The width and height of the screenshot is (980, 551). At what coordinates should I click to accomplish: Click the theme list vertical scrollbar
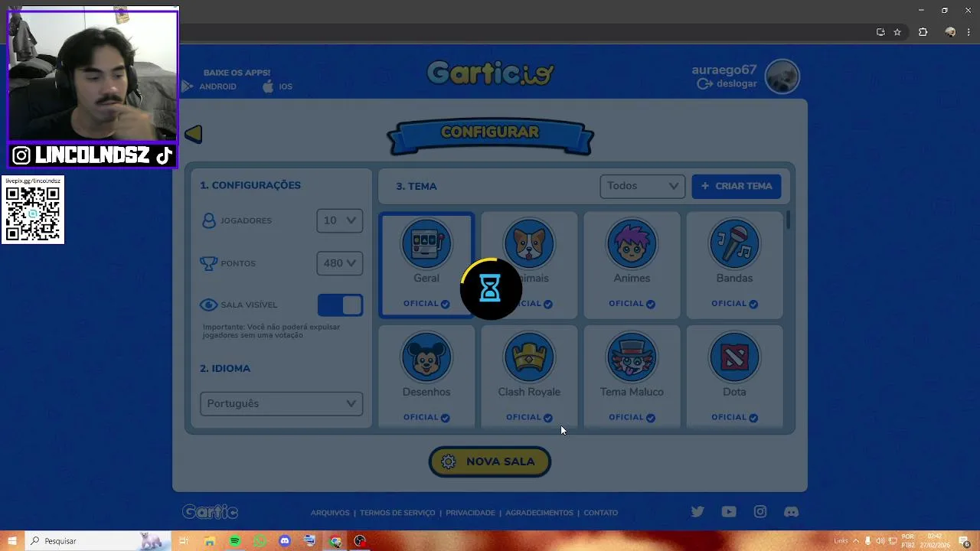click(788, 220)
